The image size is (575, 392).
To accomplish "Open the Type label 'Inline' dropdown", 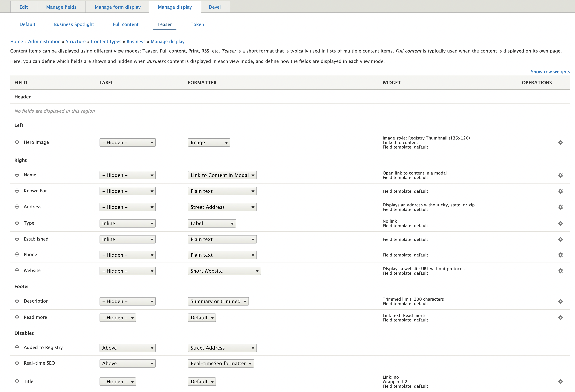I will pos(127,224).
